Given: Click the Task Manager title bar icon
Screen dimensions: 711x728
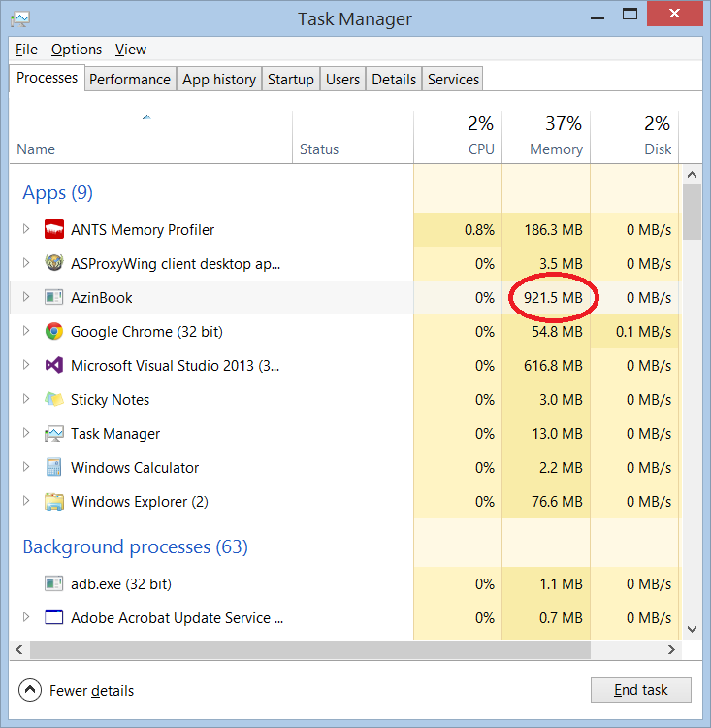Looking at the screenshot, I should (x=20, y=18).
